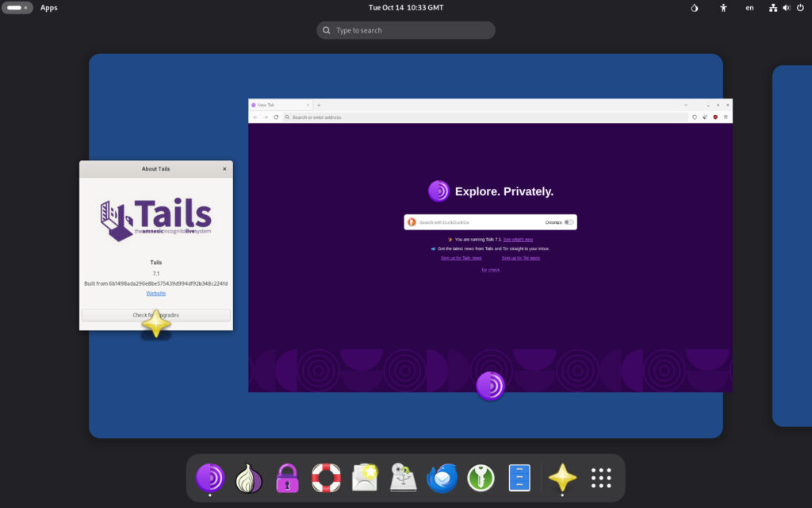Viewport: 812px width, 508px height.
Task: Open the tab list chevron in Tor Browser
Action: [685, 105]
